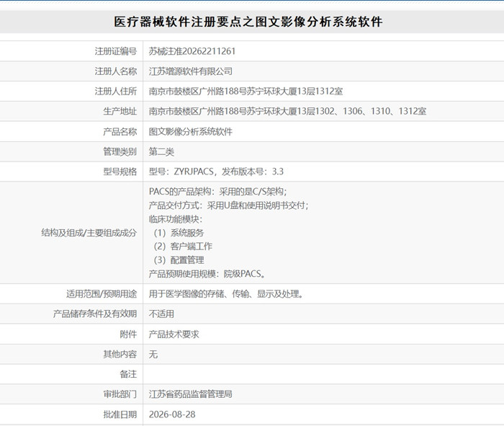
Task: Select the label 备注
Action: tap(128, 374)
